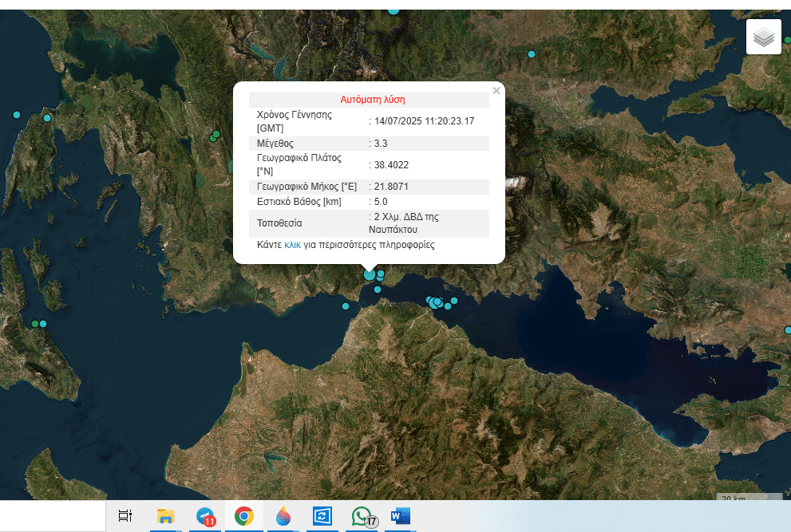Click the 'Μέγεθος' label
Viewport: 791px width, 532px height.
pyautogui.click(x=275, y=144)
